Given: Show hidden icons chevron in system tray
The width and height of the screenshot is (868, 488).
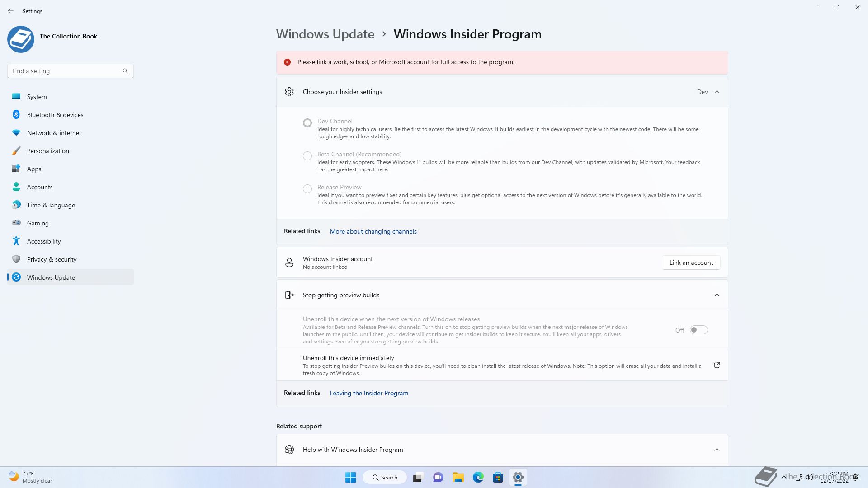Looking at the screenshot, I should pyautogui.click(x=783, y=477).
